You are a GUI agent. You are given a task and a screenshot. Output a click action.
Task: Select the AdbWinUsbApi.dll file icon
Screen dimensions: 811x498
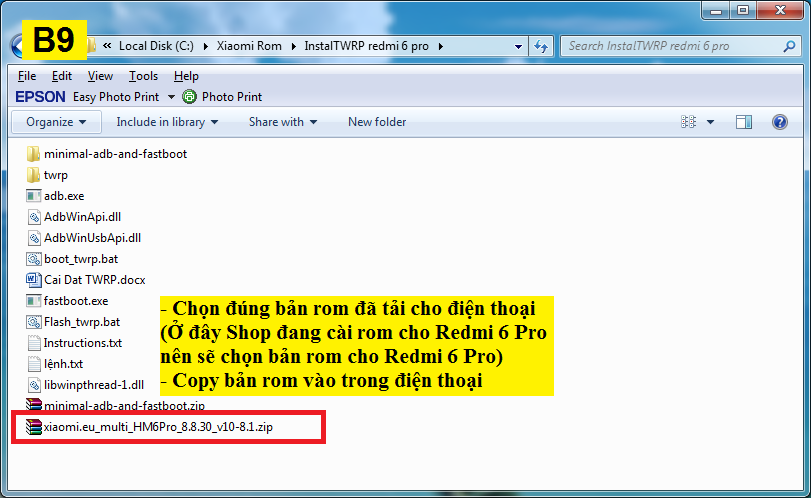coord(34,238)
